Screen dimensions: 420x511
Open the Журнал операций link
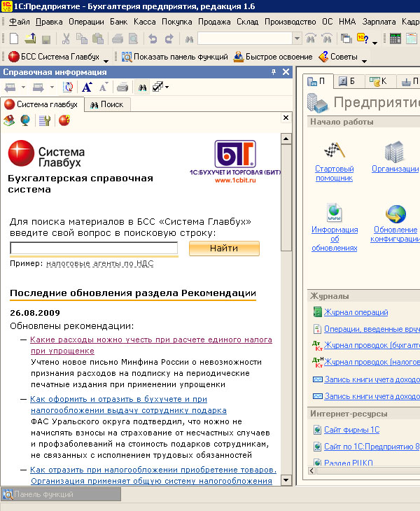click(x=356, y=312)
